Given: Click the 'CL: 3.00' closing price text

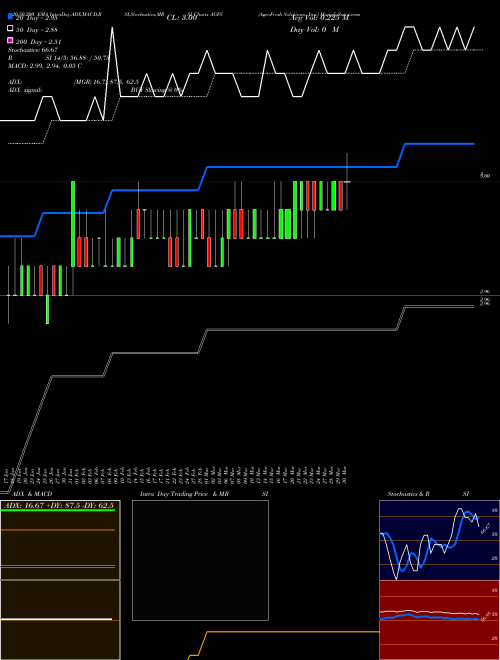Looking at the screenshot, I should coord(182,18).
